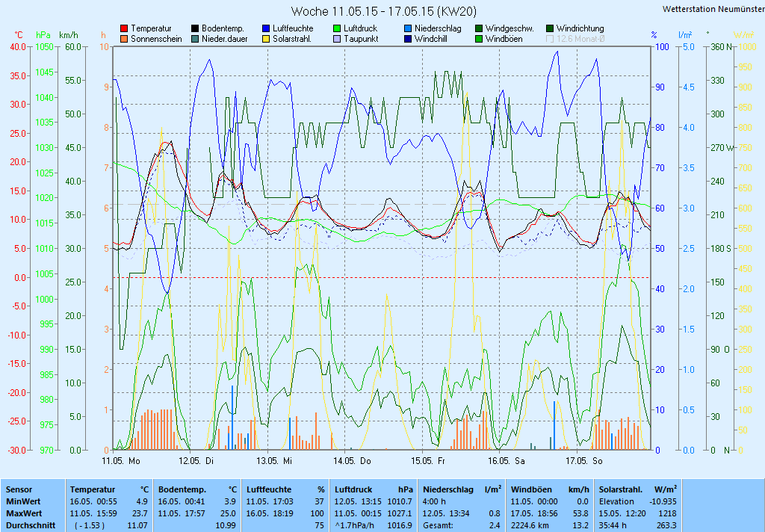This screenshot has width=765, height=532.
Task: Click the red °C axis unit label
Action: [19, 35]
